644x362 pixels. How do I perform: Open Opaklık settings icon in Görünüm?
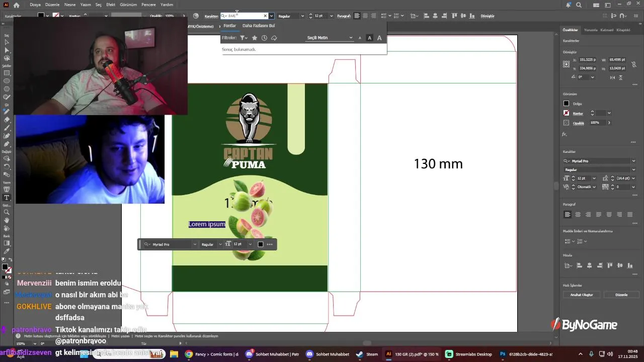coord(566,123)
